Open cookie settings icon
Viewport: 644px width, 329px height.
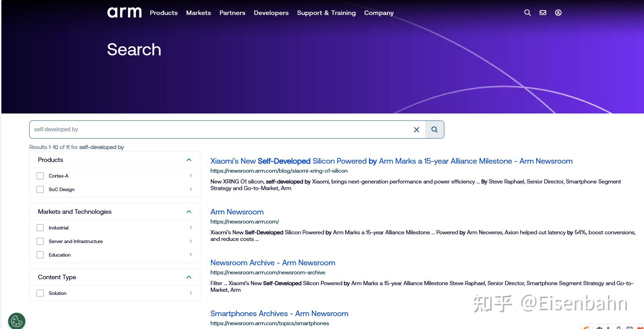(x=17, y=321)
